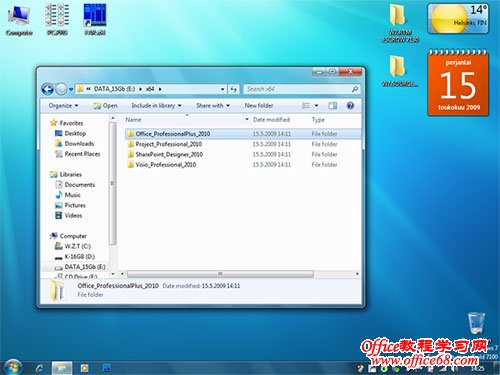The width and height of the screenshot is (500, 375).
Task: Click the horizontal scrollbar thumb in the file list
Action: [220, 274]
